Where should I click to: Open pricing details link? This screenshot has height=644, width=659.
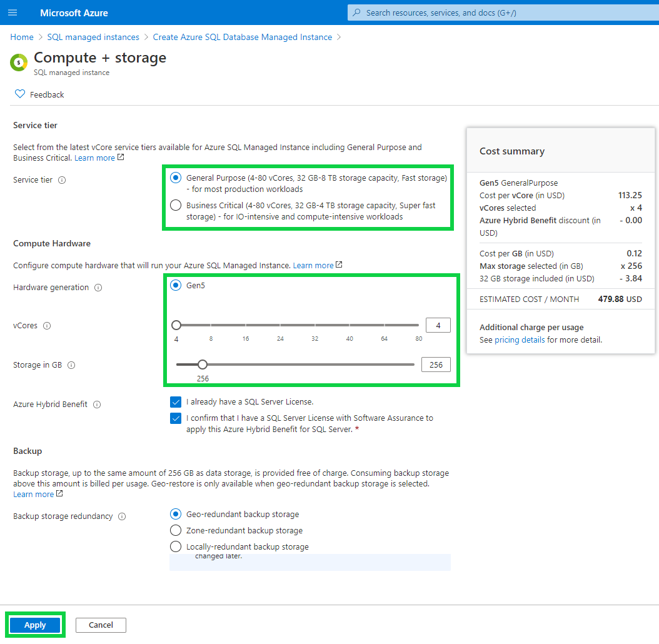520,340
